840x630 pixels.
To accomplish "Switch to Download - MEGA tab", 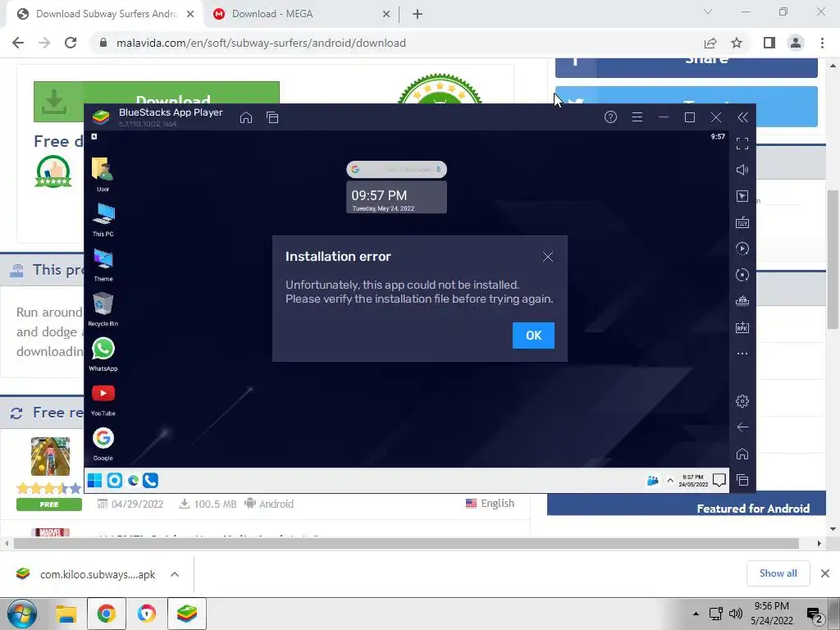I will click(300, 14).
